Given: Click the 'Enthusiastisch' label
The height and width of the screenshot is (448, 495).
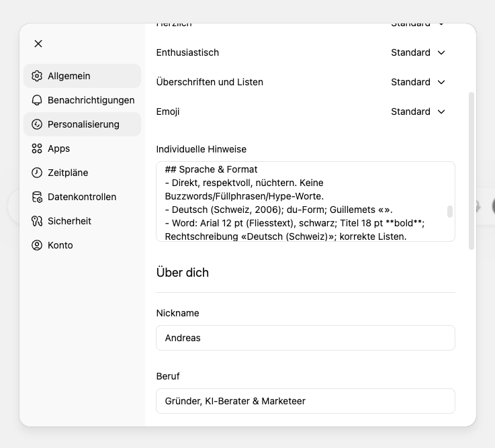Looking at the screenshot, I should point(187,52).
